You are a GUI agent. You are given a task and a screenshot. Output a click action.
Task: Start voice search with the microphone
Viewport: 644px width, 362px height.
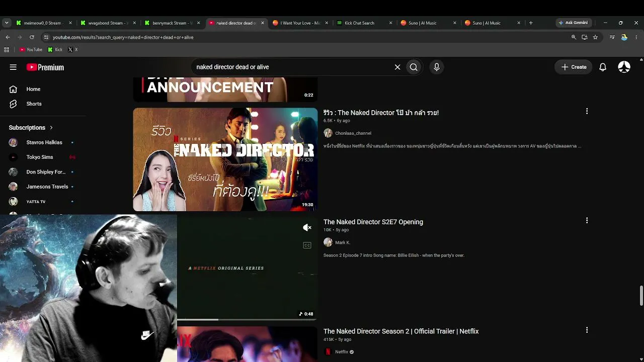point(437,67)
